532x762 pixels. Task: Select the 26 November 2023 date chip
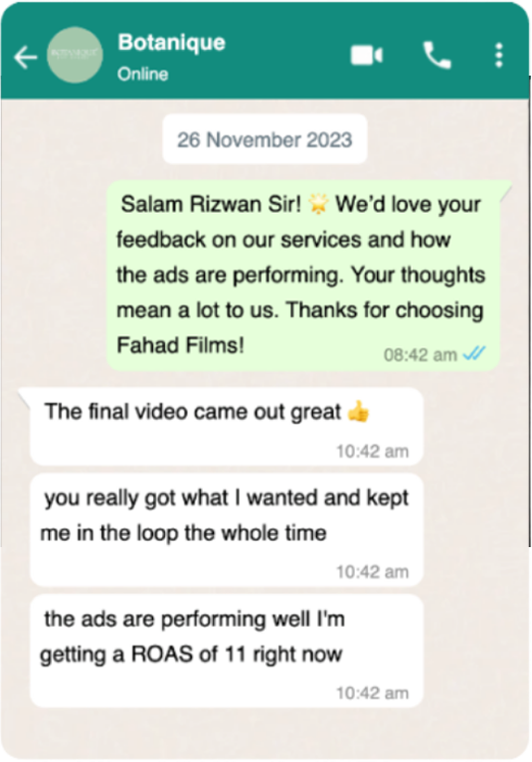coord(265,139)
